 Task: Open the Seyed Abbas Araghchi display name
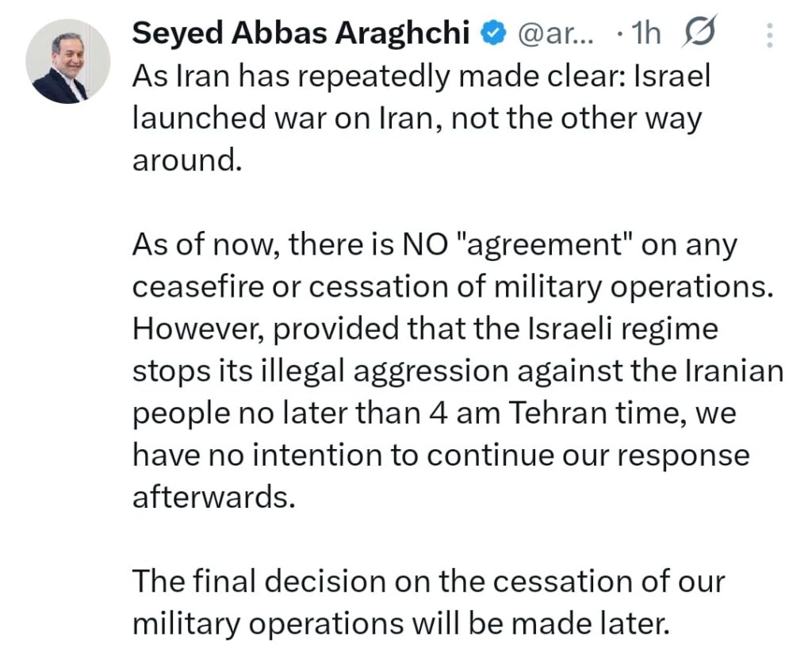tap(301, 33)
